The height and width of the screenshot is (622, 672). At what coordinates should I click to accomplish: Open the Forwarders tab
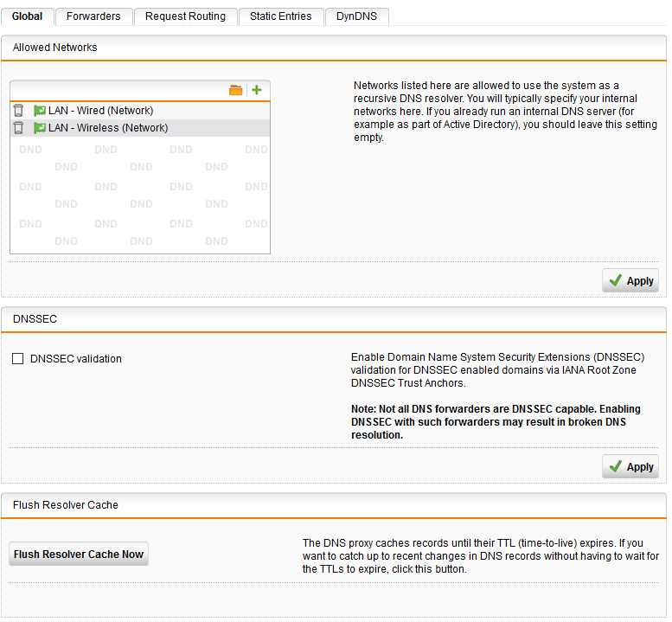93,16
